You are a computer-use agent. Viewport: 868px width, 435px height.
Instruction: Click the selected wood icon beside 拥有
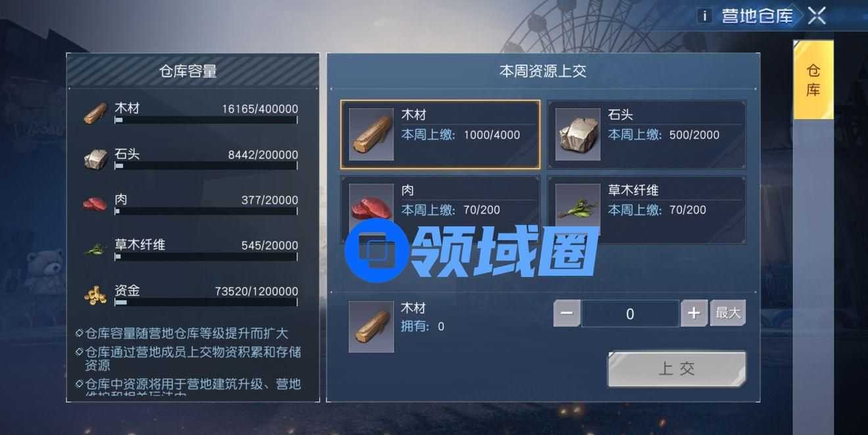coord(371,326)
